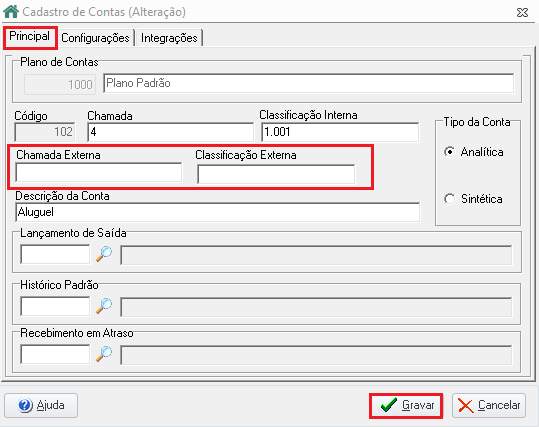
Task: Click the magnifier in Lançamento de Saída
Action: coord(104,254)
